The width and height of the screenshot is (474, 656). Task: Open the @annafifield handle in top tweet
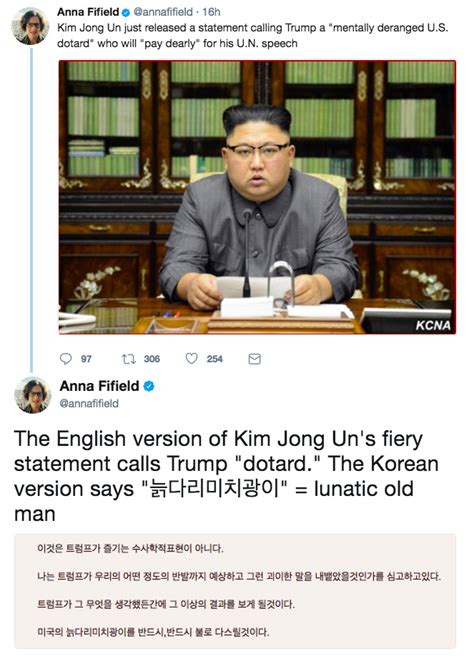pos(163,12)
